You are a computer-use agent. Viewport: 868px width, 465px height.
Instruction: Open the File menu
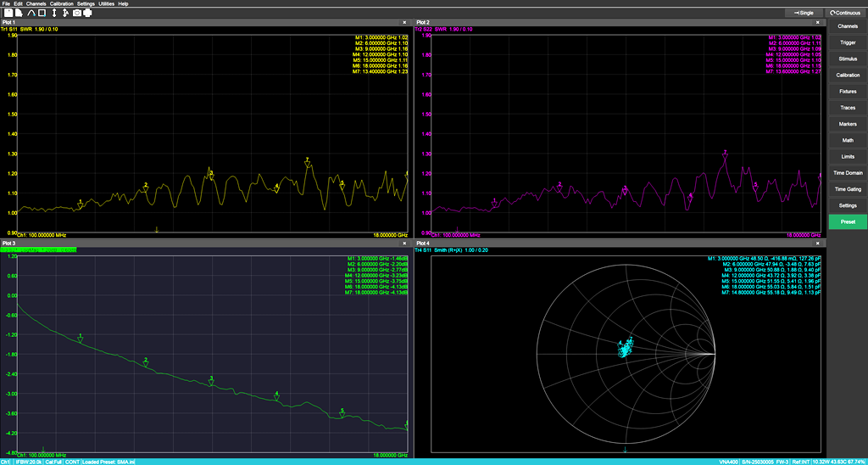point(6,3)
